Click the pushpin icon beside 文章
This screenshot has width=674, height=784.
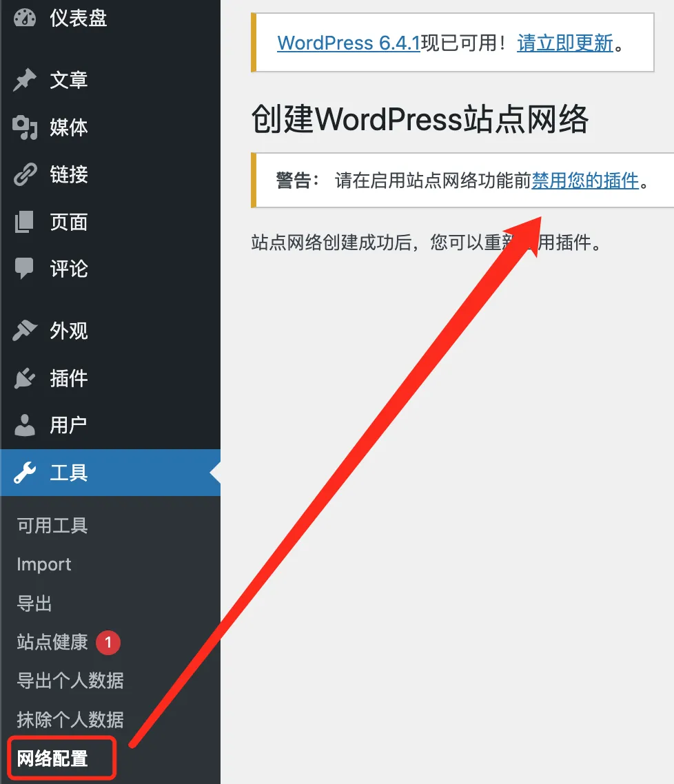click(25, 80)
